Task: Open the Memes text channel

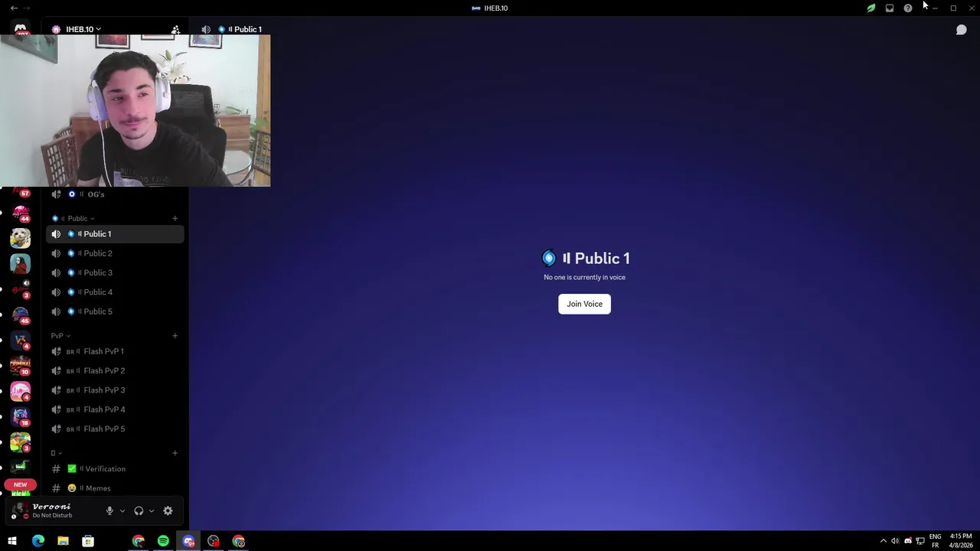Action: (115, 488)
